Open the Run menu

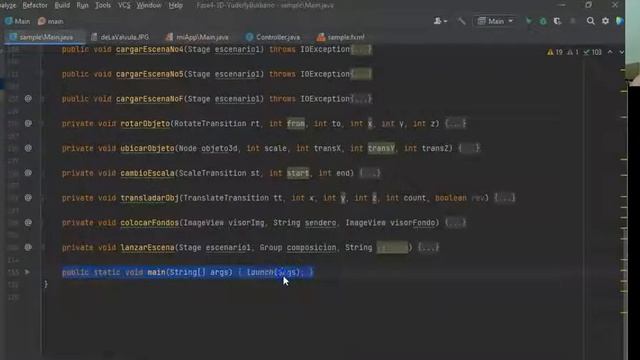tap(82, 5)
